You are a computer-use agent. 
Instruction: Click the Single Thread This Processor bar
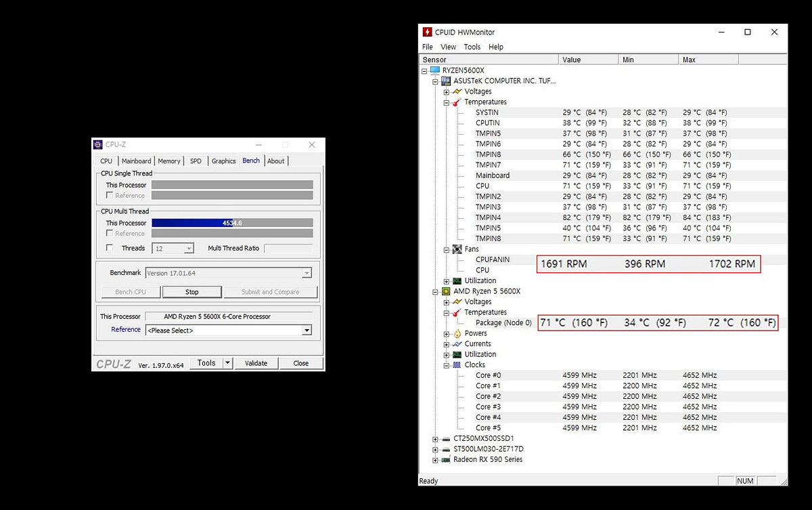coord(232,185)
